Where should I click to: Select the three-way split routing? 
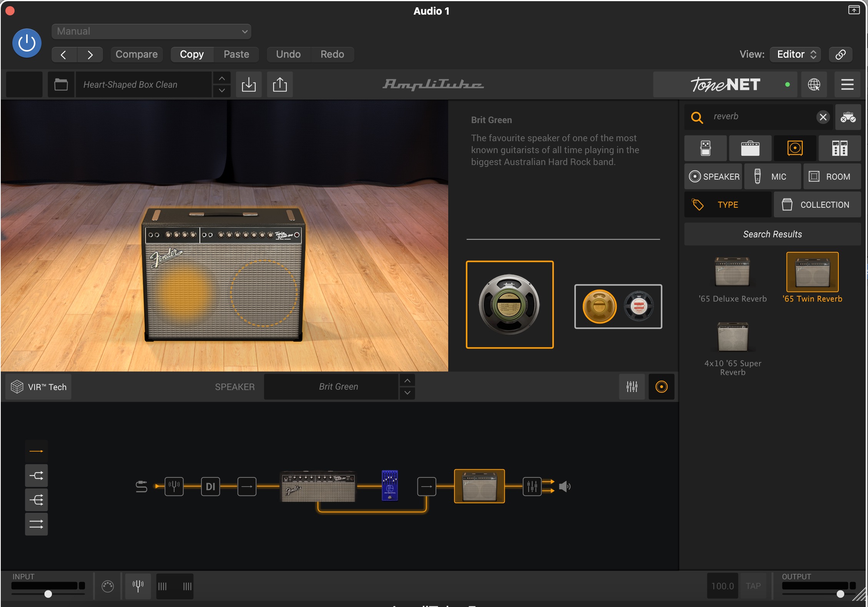37,500
